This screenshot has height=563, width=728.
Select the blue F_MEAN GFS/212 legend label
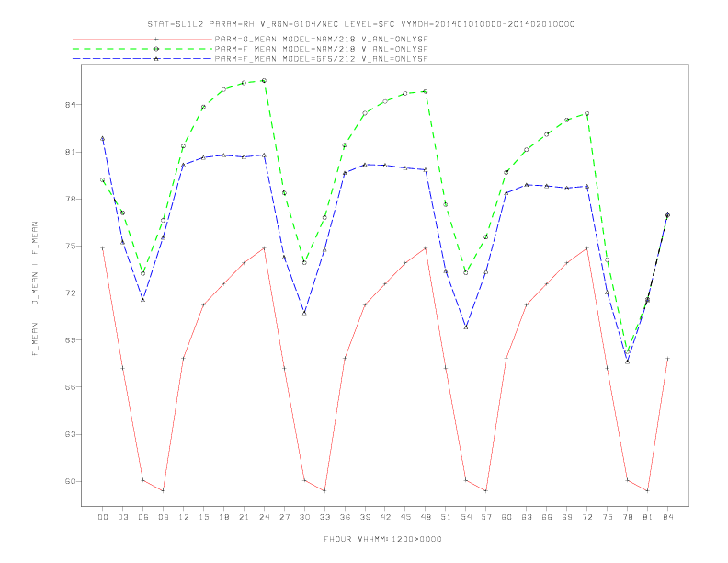coord(321,59)
